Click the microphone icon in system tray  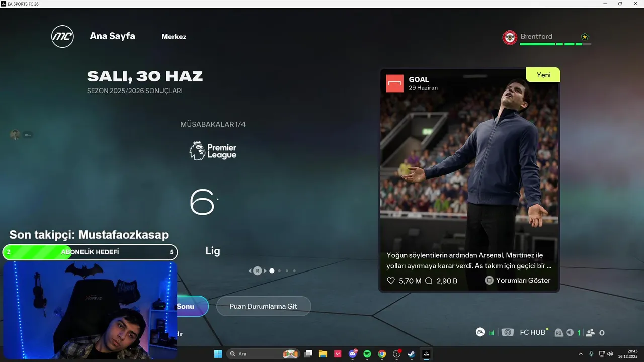pyautogui.click(x=591, y=354)
